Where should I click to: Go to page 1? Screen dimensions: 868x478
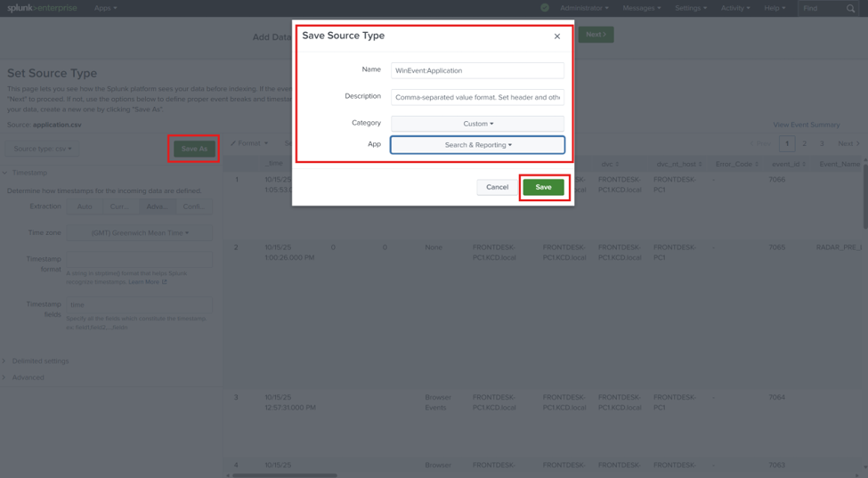coord(787,143)
